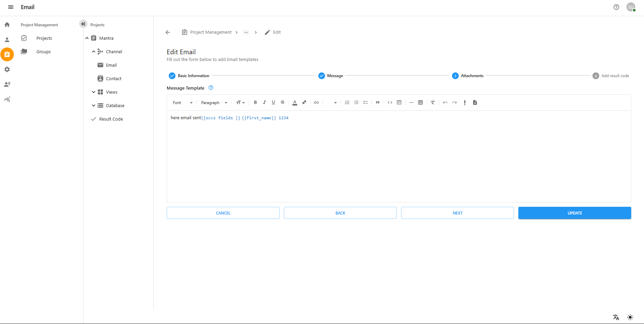Open Project Management breadcrumb link
The width and height of the screenshot is (644, 324).
pyautogui.click(x=211, y=32)
